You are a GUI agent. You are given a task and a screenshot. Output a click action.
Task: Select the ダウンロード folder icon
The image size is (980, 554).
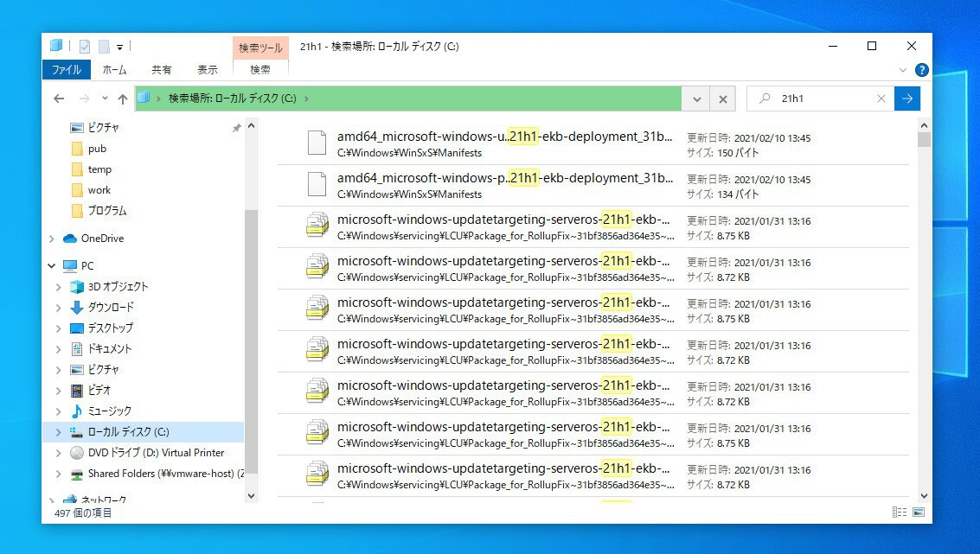coord(77,308)
